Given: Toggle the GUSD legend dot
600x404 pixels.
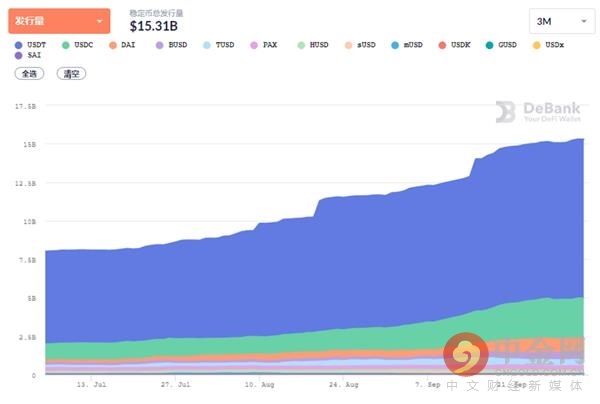Looking at the screenshot, I should point(489,45).
